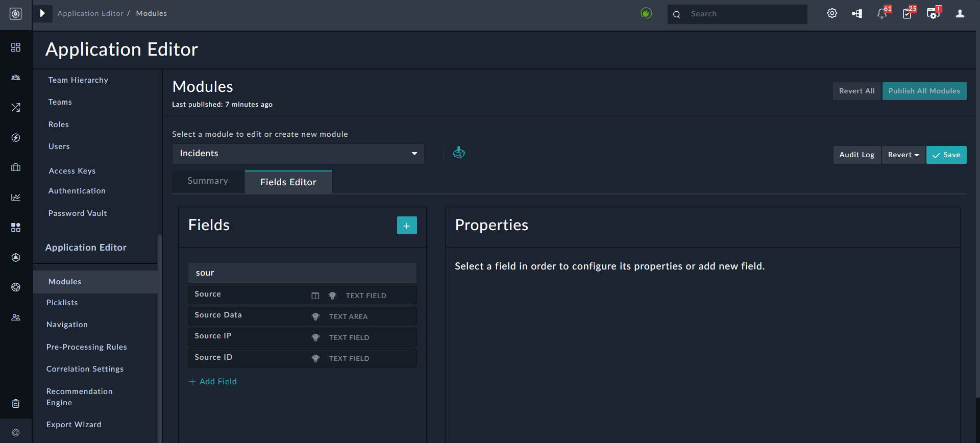Click the green status indicator icon
This screenshot has height=443, width=980.
[x=646, y=13]
